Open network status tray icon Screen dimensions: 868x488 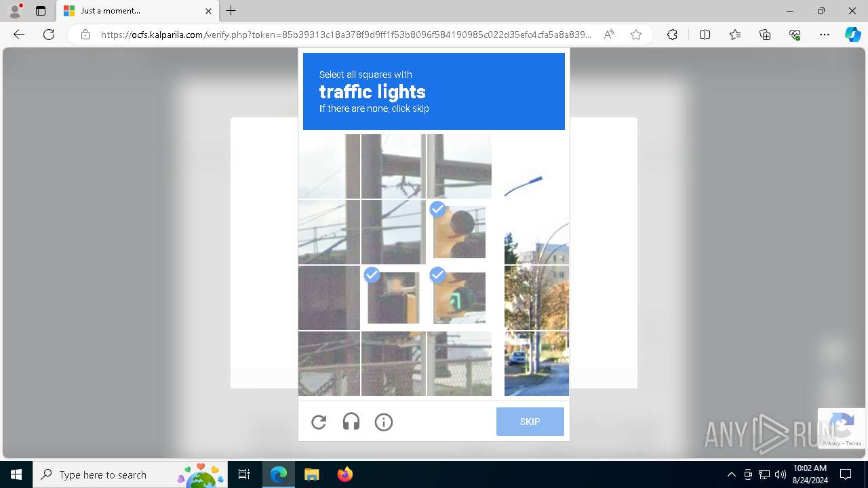pos(764,474)
